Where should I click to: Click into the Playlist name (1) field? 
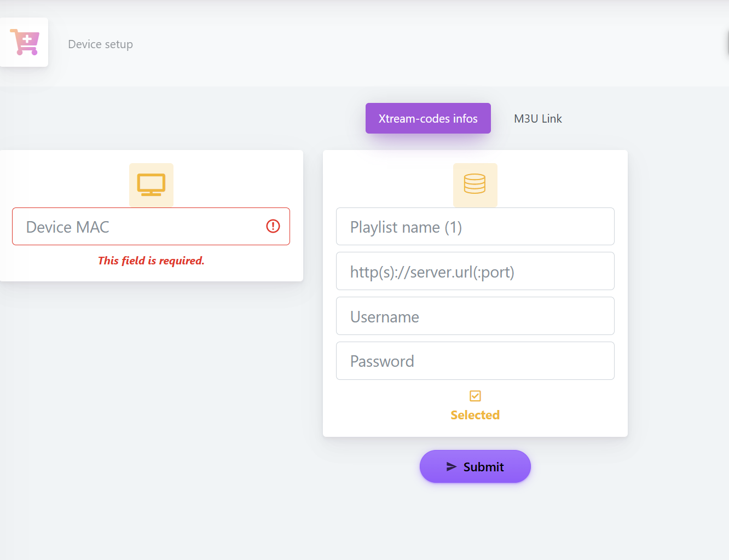pyautogui.click(x=475, y=227)
